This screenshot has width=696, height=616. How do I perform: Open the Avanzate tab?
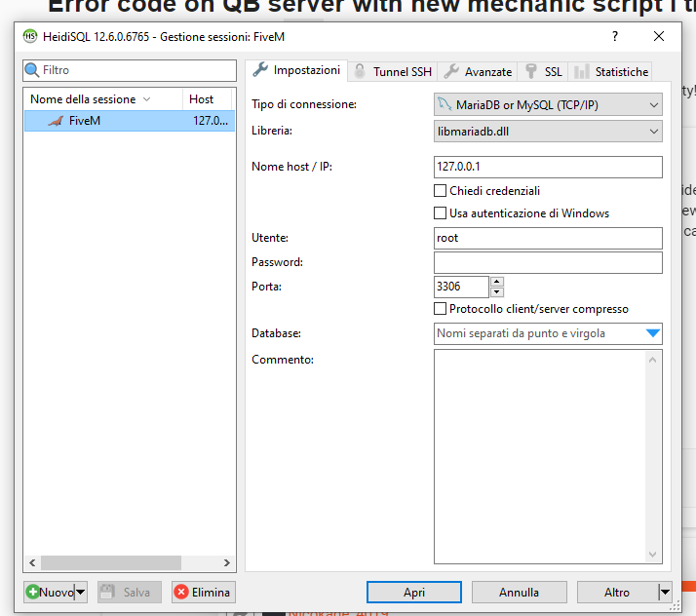point(478,71)
